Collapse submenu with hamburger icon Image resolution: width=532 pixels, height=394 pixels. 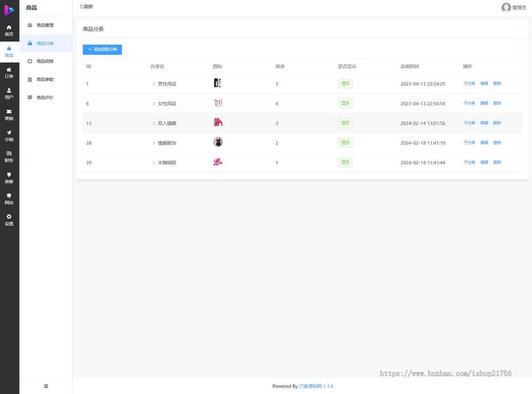coord(46,386)
